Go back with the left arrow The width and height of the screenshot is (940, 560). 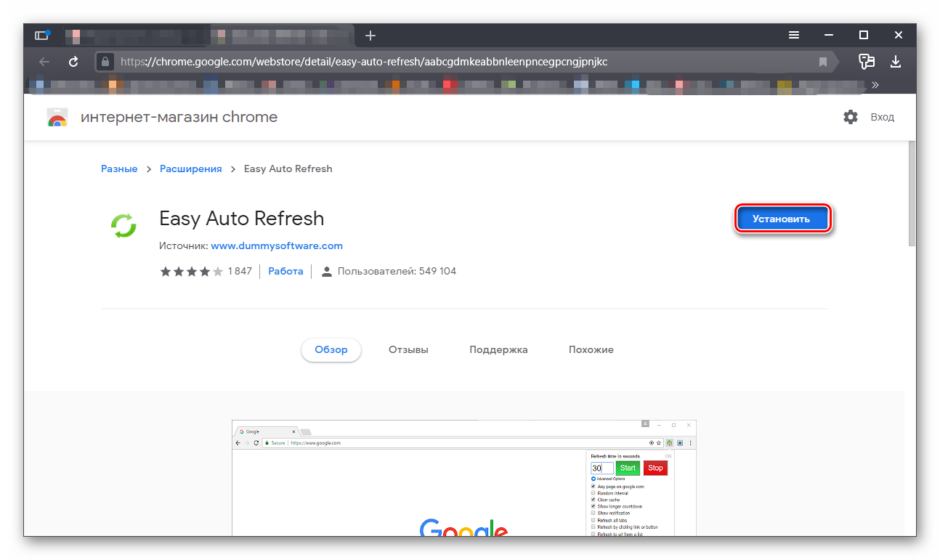(x=44, y=62)
